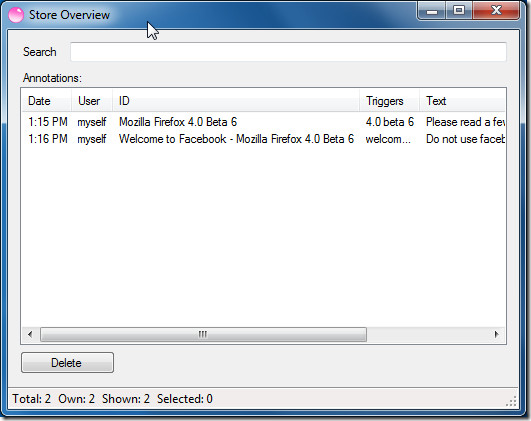Click the horizontal scrollbar thumb
531x421 pixels.
click(203, 335)
